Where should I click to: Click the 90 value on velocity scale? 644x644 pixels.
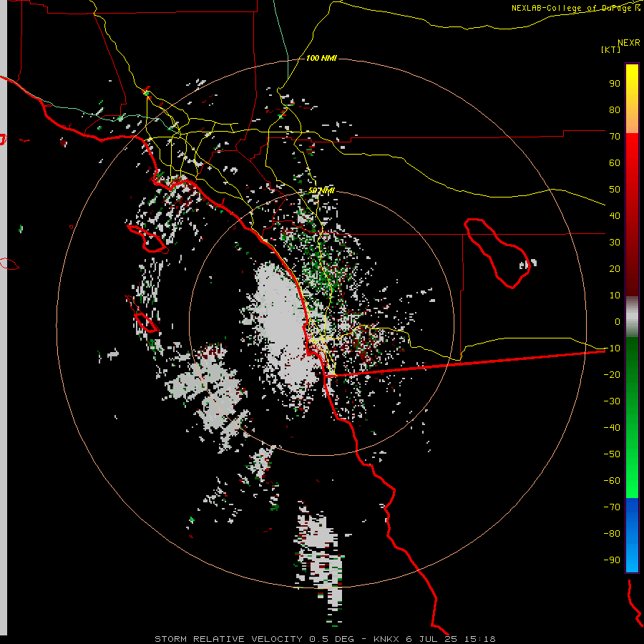click(615, 84)
